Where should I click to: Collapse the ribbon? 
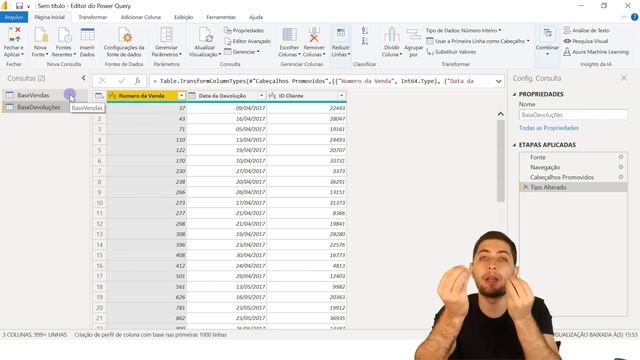click(x=624, y=17)
